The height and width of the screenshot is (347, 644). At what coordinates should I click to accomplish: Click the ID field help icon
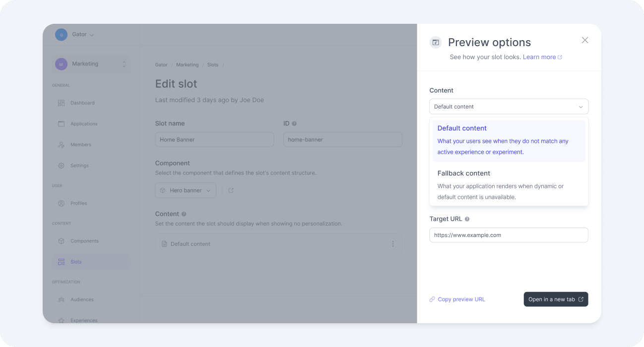294,123
